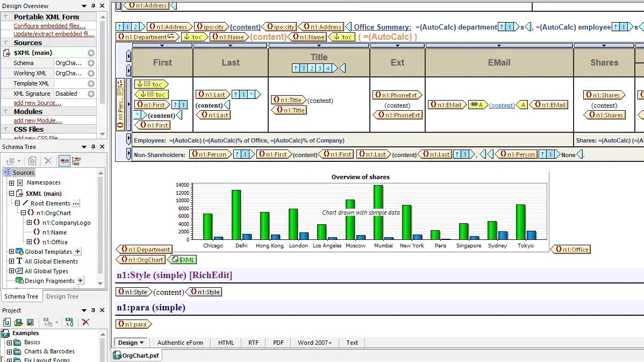Collapse the Modules section in Design Overview
Image resolution: width=644 pixels, height=362 pixels.
point(6,111)
